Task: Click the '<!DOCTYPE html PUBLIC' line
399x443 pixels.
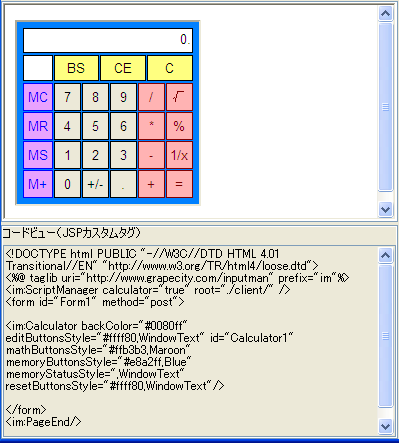Action: [142, 254]
